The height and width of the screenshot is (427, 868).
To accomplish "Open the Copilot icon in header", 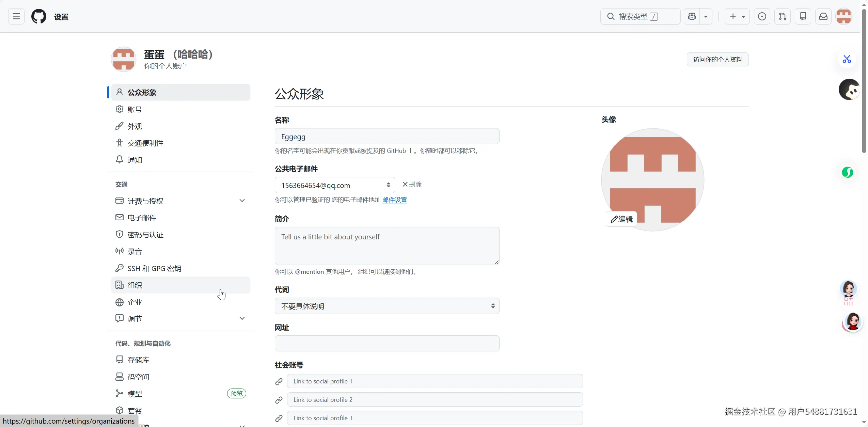I will (x=692, y=16).
